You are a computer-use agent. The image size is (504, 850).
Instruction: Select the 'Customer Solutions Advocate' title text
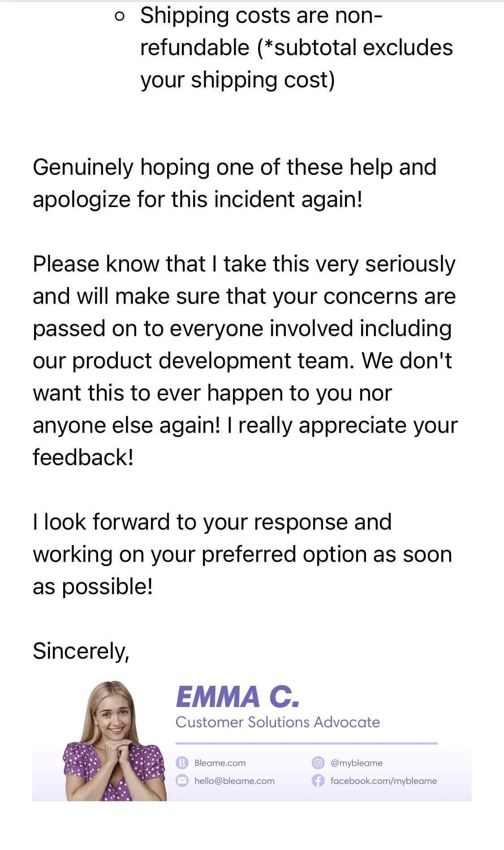coord(278,722)
